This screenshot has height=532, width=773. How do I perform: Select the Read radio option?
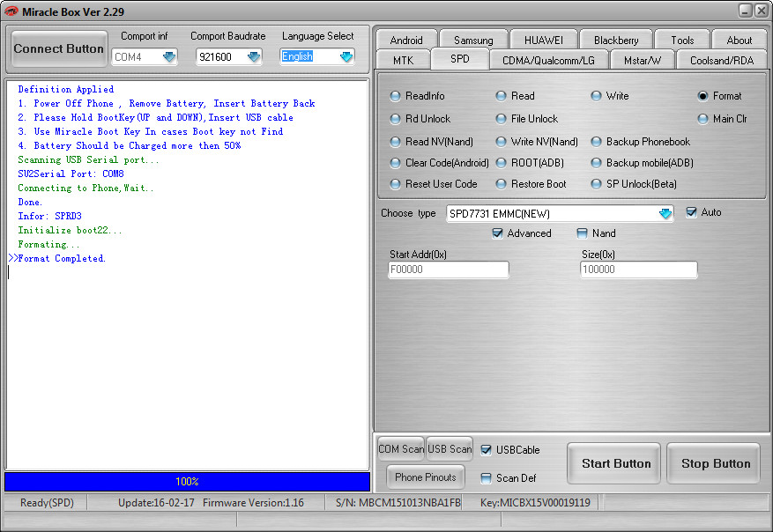515,96
